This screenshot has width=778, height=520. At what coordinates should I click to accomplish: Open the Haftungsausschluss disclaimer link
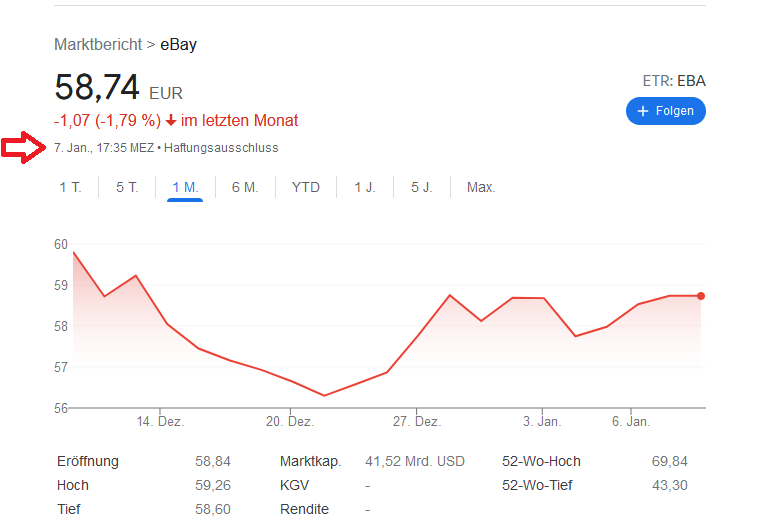point(221,148)
